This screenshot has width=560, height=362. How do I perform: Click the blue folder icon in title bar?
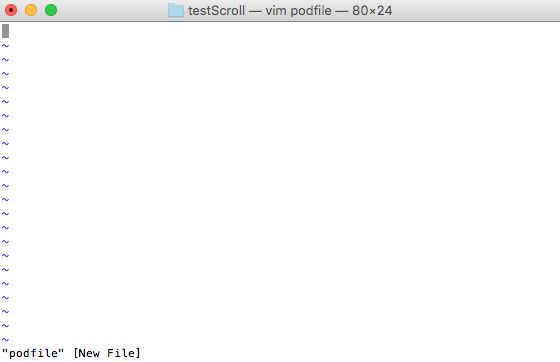[176, 10]
